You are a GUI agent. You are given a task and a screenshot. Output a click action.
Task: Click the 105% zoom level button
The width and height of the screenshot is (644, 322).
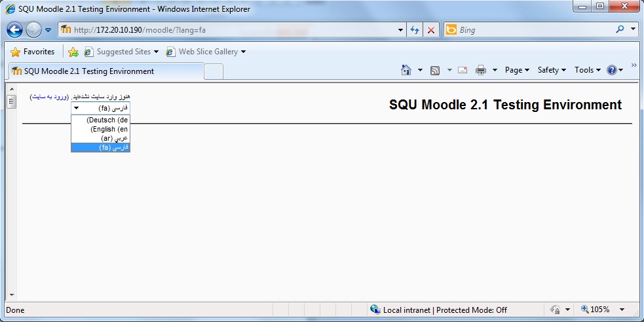click(x=596, y=310)
